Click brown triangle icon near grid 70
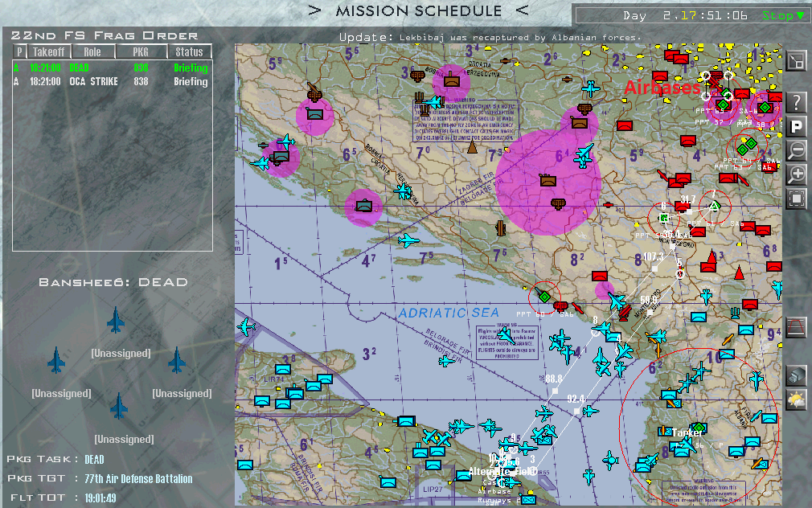 (x=472, y=147)
